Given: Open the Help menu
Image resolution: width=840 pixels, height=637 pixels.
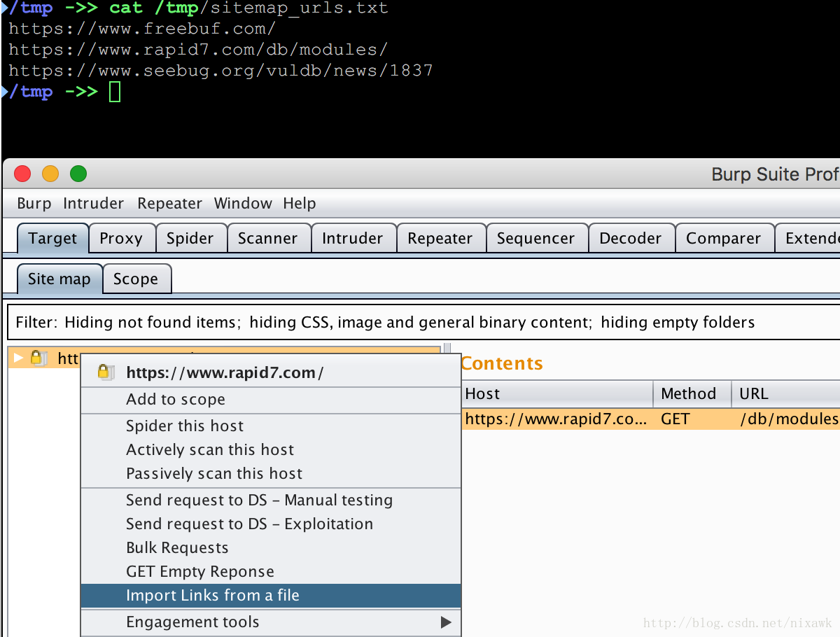Looking at the screenshot, I should pos(300,204).
